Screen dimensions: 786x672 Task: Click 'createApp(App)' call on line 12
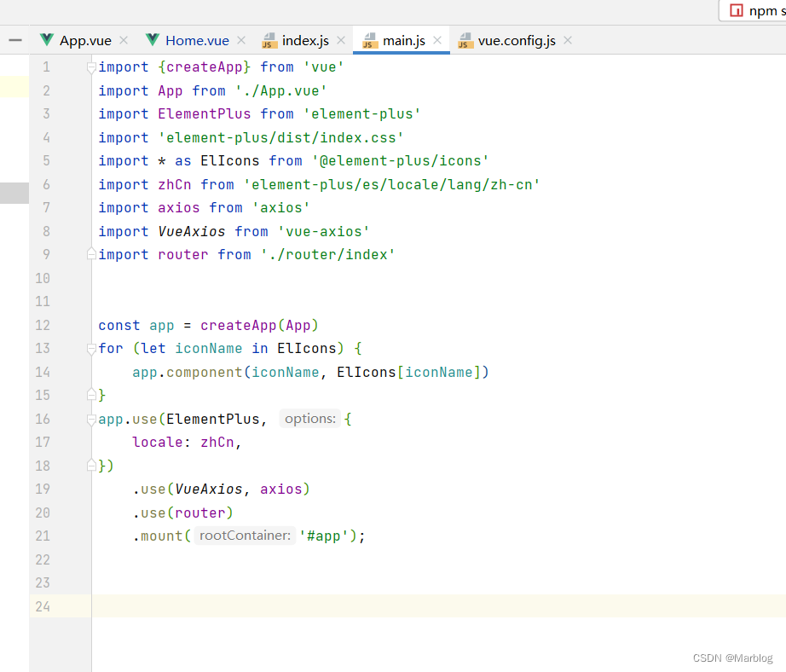coord(260,326)
